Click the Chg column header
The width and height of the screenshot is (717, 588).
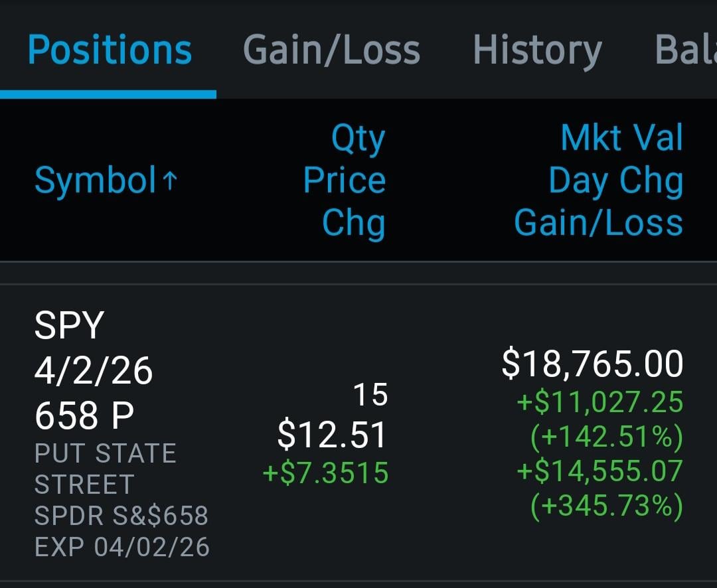coord(353,222)
